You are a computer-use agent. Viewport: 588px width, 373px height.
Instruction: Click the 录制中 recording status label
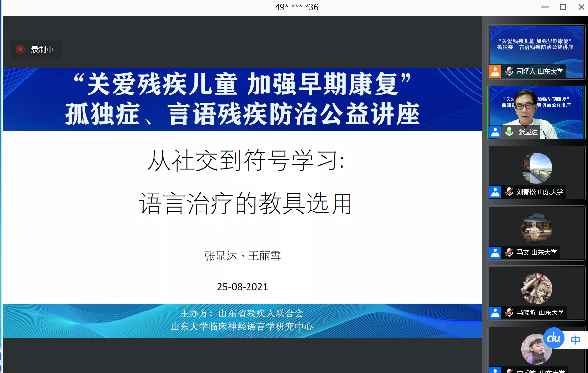click(x=42, y=49)
